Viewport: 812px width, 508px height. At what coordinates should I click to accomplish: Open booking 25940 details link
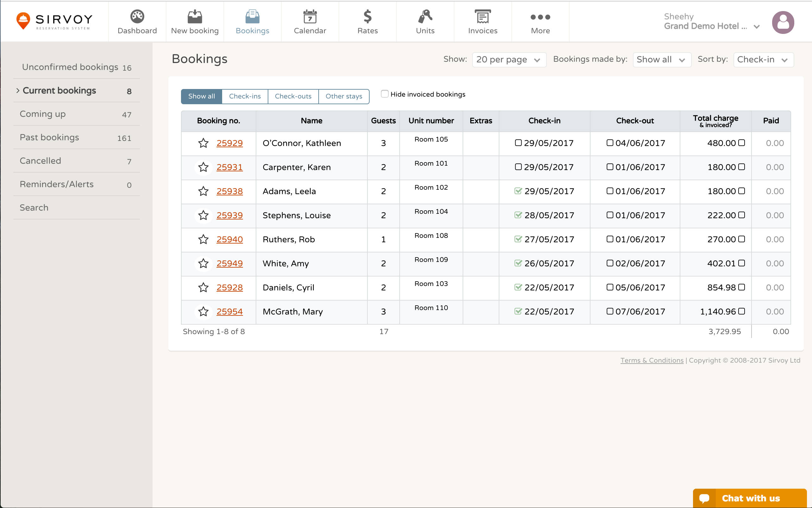click(x=230, y=239)
